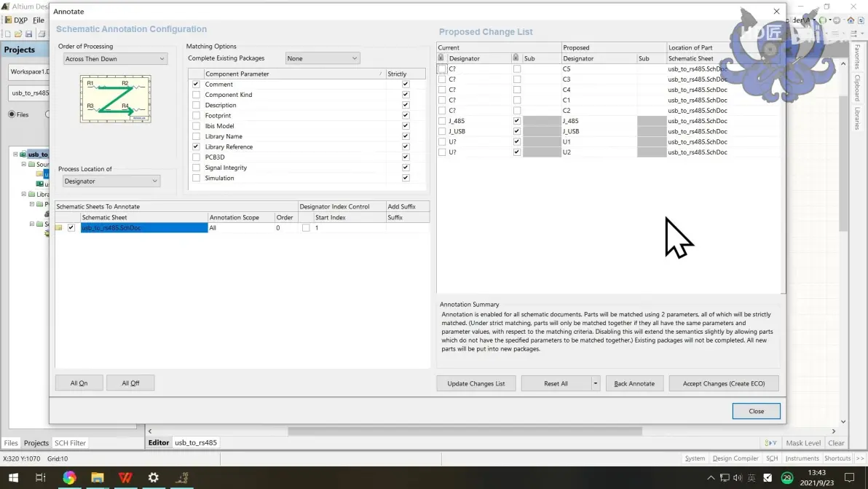Enable the Footprint component parameter checkbox
This screenshot has height=489, width=868.
[196, 116]
